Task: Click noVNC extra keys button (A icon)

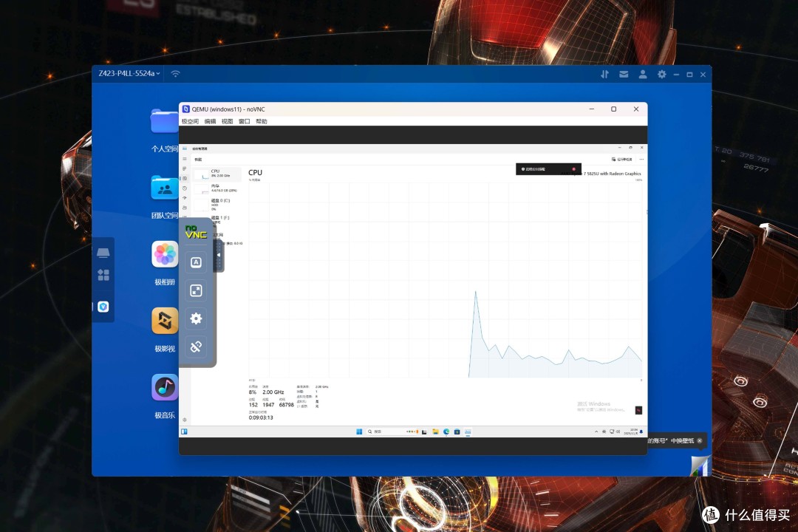Action: coord(196,262)
